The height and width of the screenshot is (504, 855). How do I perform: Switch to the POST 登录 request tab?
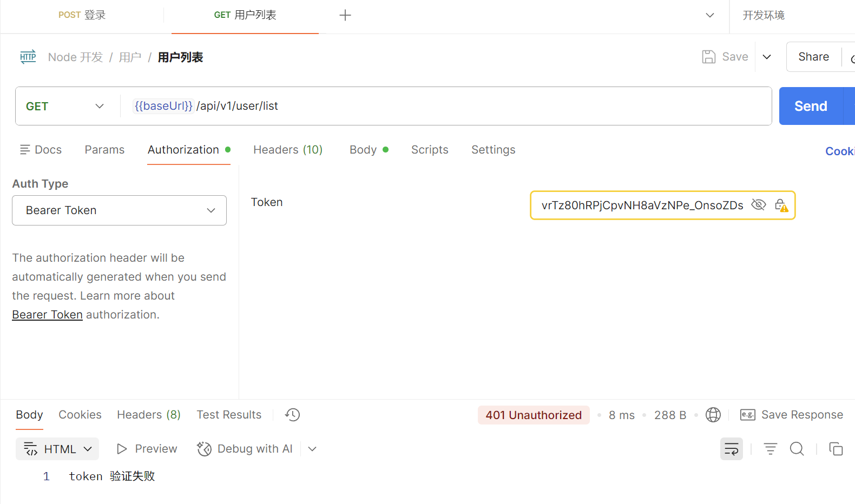click(x=82, y=15)
